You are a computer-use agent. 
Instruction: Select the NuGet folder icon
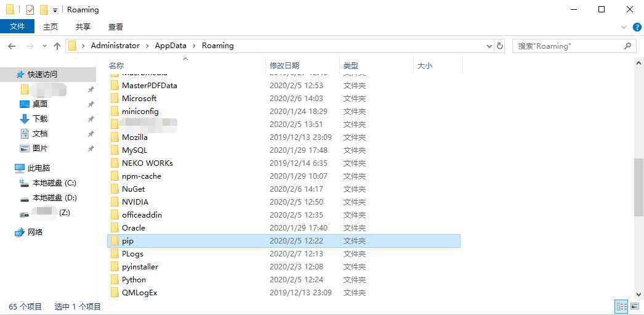tap(114, 189)
